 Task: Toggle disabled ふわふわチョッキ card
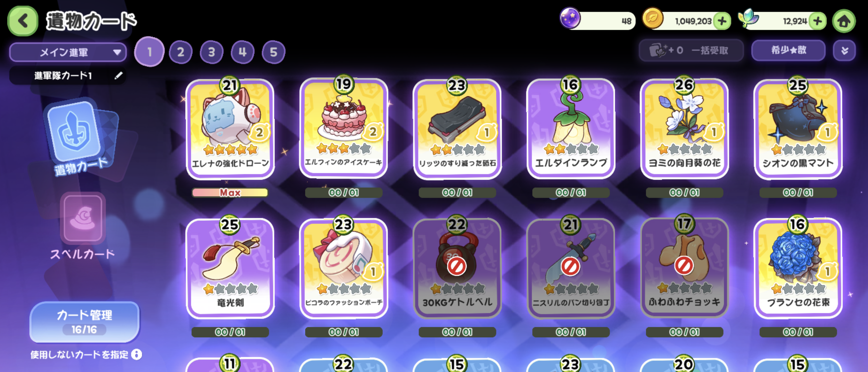pyautogui.click(x=684, y=266)
